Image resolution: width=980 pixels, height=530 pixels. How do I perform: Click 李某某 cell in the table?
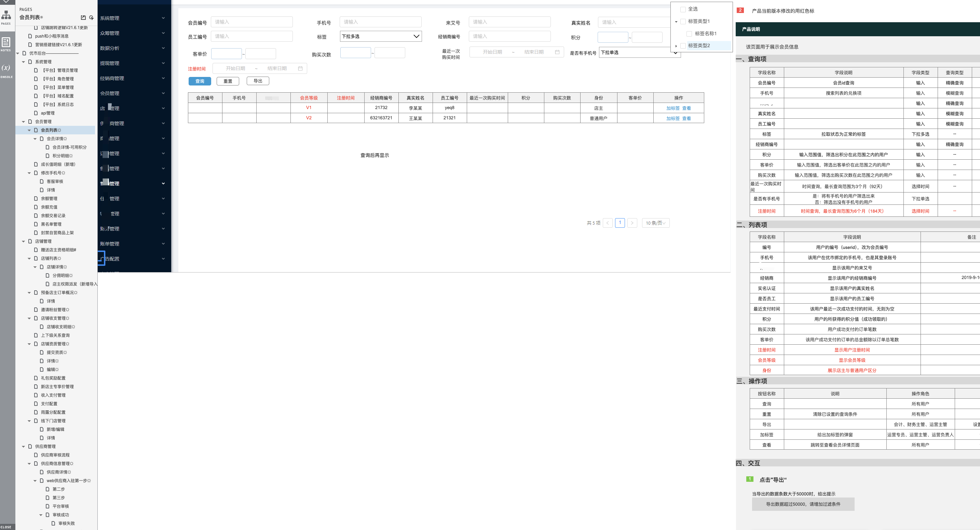415,108
